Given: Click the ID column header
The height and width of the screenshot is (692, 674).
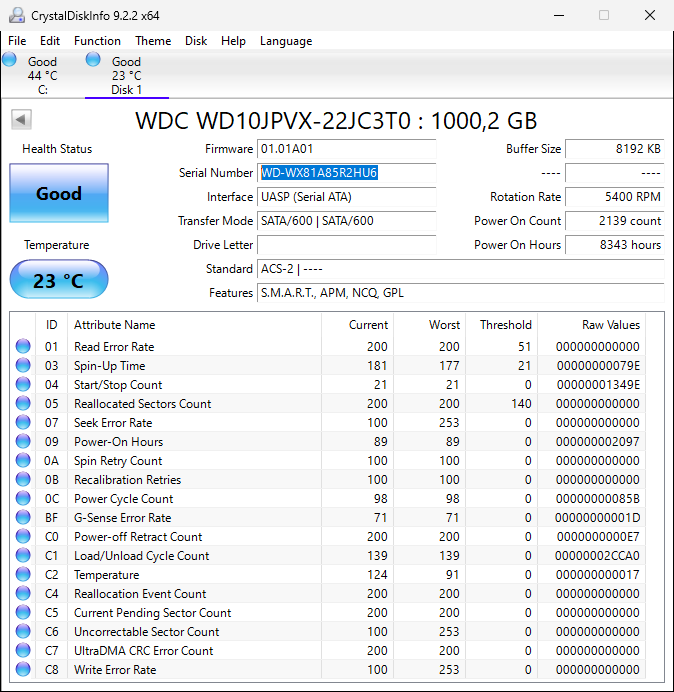Looking at the screenshot, I should click(x=52, y=325).
